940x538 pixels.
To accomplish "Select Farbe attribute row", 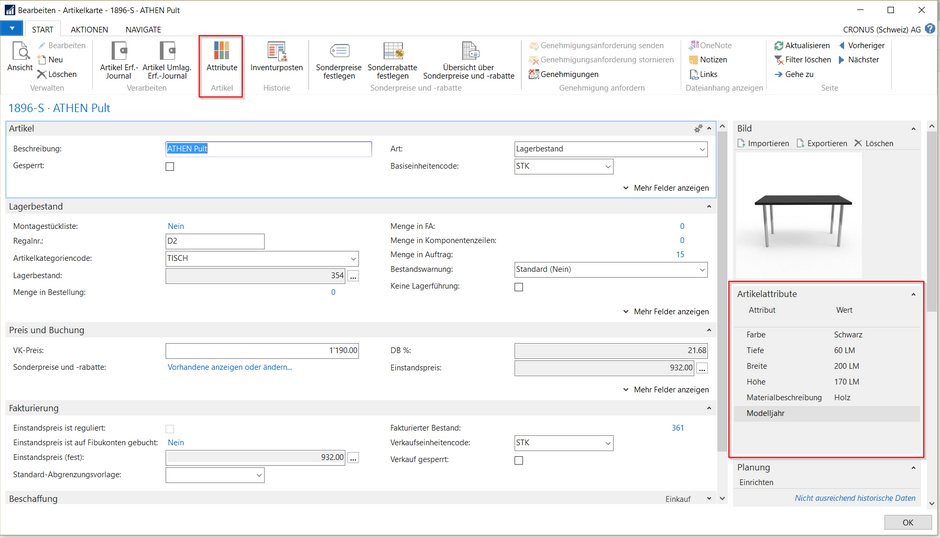I will point(827,335).
